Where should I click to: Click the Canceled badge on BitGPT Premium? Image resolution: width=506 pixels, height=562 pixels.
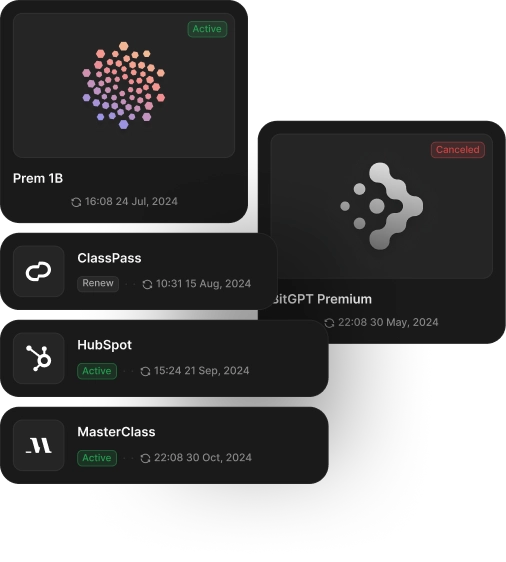click(458, 150)
